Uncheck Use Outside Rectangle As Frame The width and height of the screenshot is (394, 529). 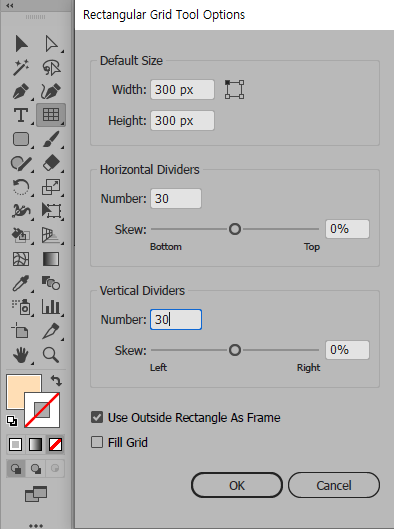pyautogui.click(x=97, y=417)
